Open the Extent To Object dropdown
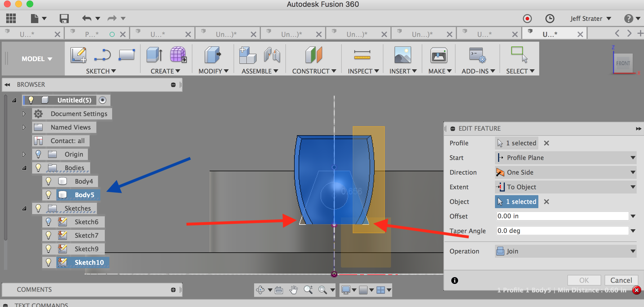644x307 pixels. tap(566, 187)
